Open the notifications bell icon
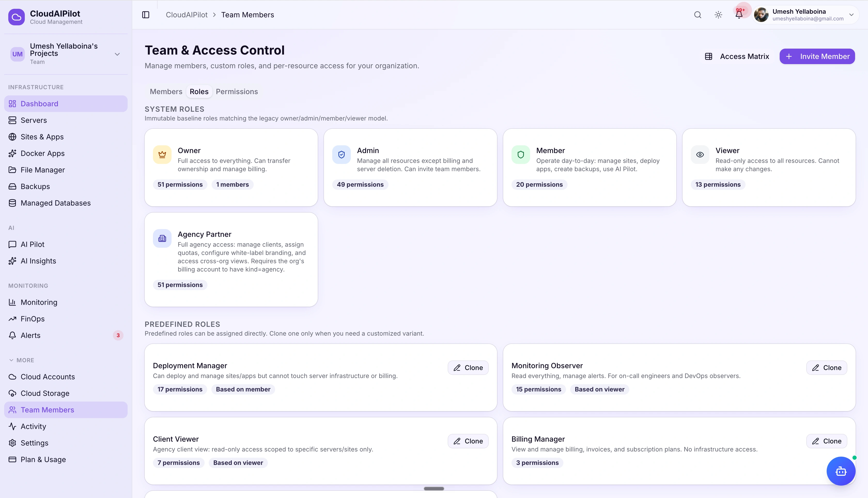Viewport: 868px width, 498px height. 739,14
